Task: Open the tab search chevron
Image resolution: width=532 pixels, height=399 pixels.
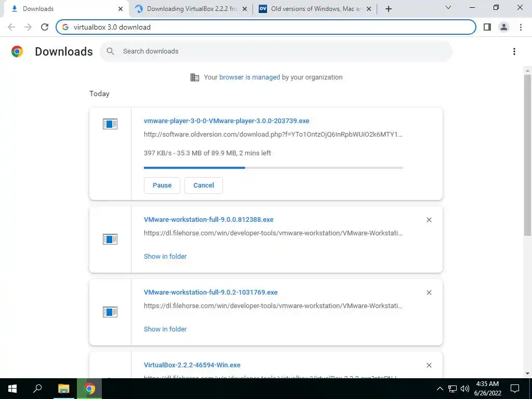Action: coord(448,7)
